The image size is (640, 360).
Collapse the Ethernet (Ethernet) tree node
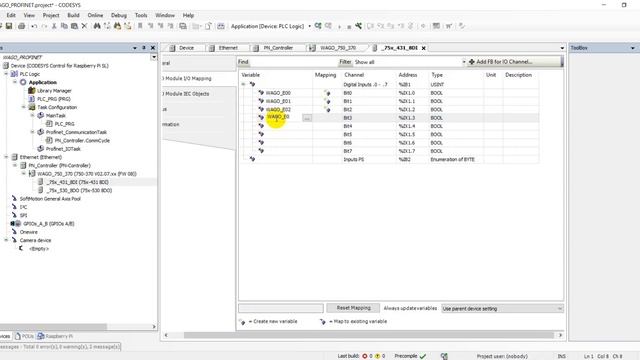(x=6, y=157)
